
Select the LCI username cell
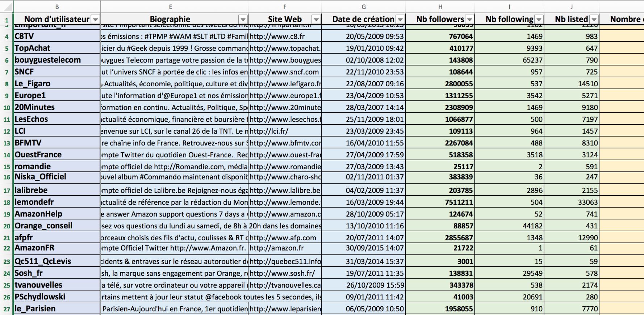[57, 131]
